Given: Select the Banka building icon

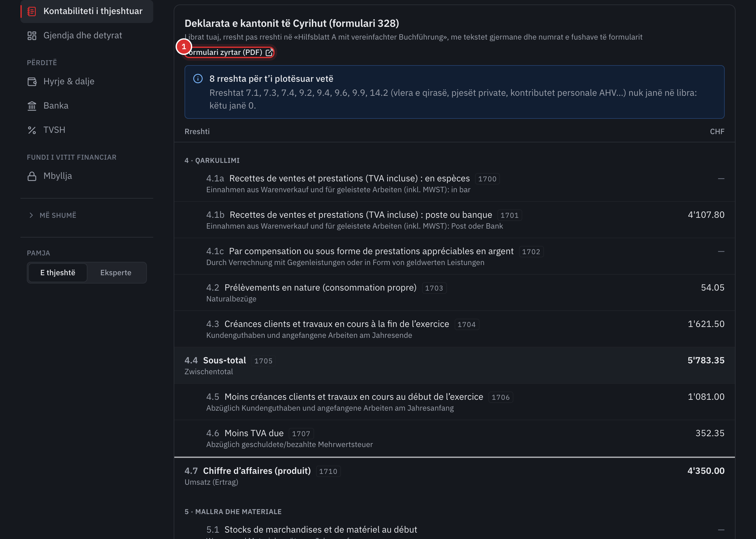Looking at the screenshot, I should tap(32, 106).
